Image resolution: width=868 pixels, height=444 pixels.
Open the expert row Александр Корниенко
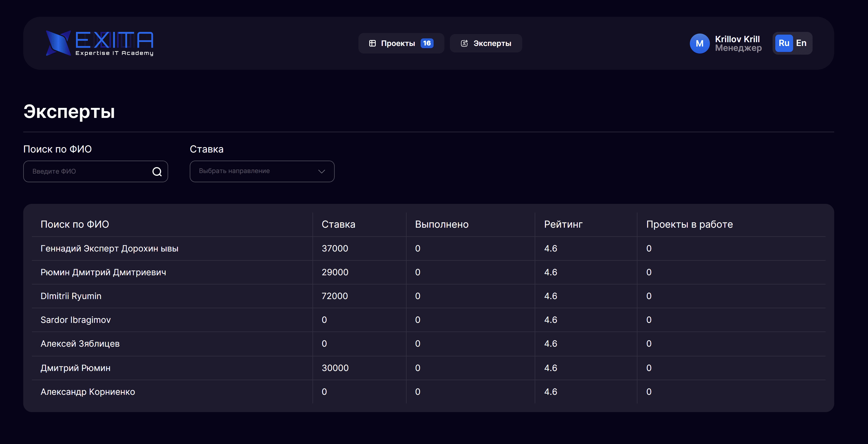(x=88, y=392)
